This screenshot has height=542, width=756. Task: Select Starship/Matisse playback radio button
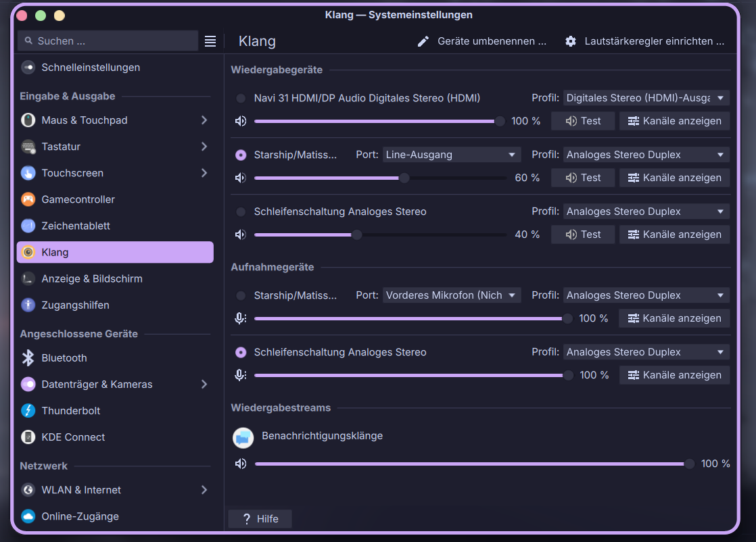pos(241,155)
